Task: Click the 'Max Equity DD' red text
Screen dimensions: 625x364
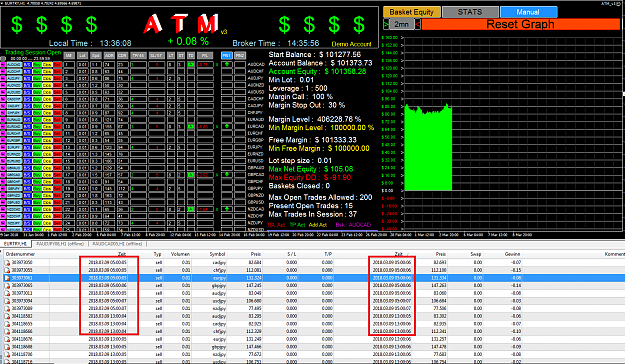Action: [310, 177]
